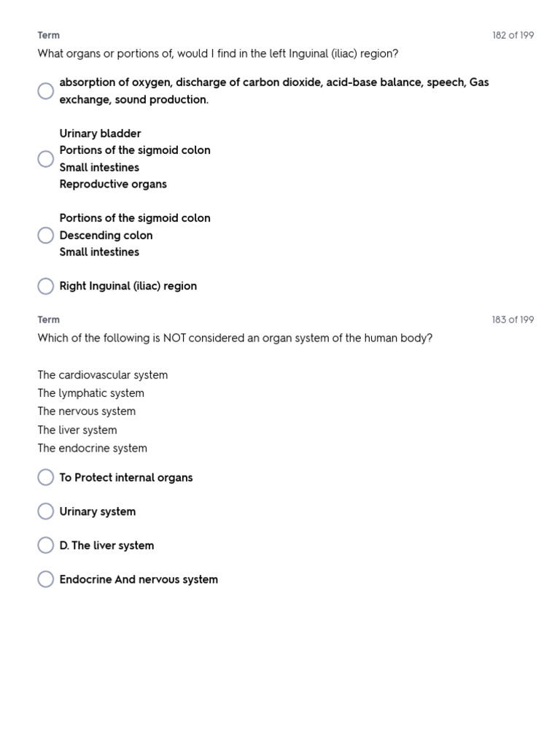Click the 182 of 199 counter

pyautogui.click(x=513, y=35)
